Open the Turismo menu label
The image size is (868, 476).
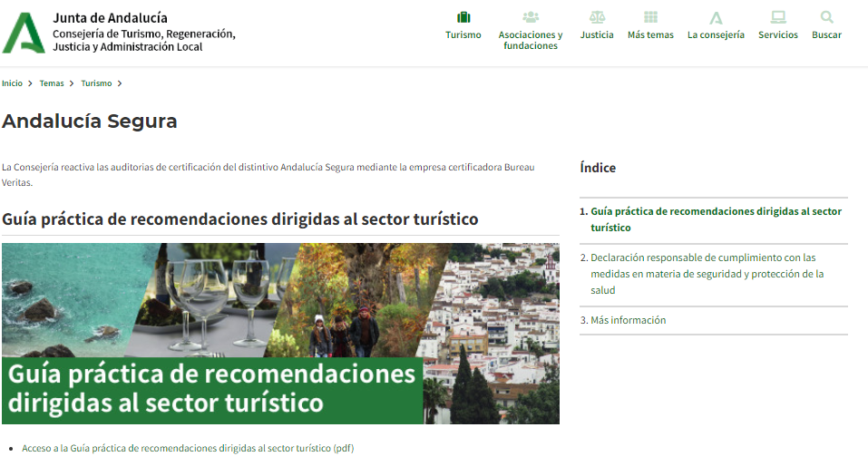pyautogui.click(x=463, y=34)
